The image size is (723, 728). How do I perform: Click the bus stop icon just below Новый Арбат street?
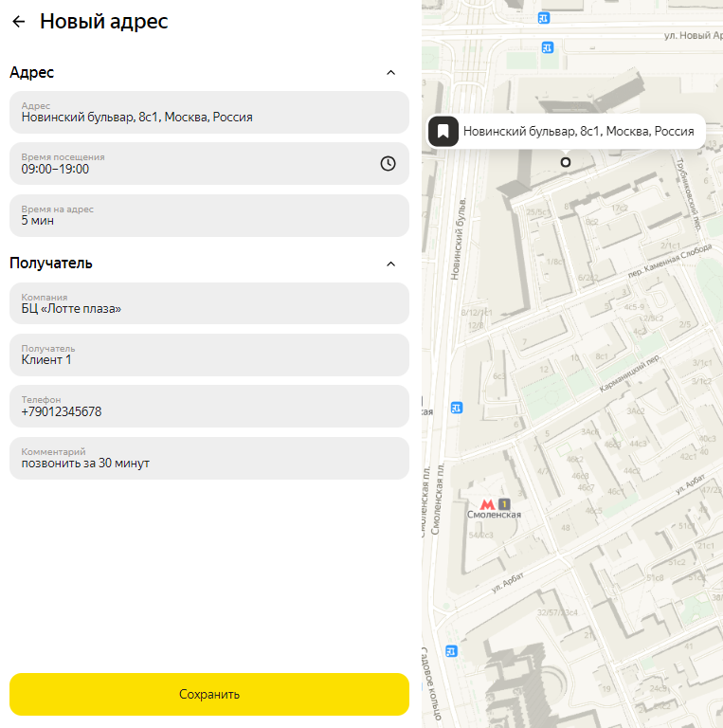(x=547, y=47)
